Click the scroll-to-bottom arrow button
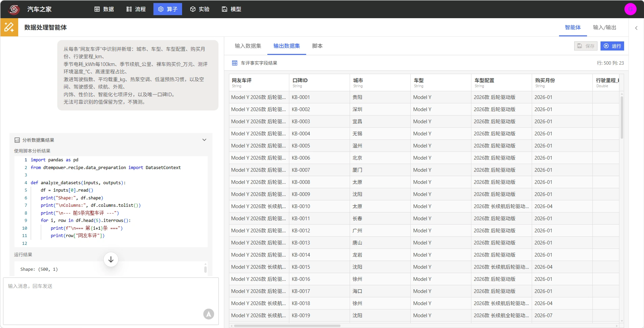The height and width of the screenshot is (328, 644). coord(111,260)
